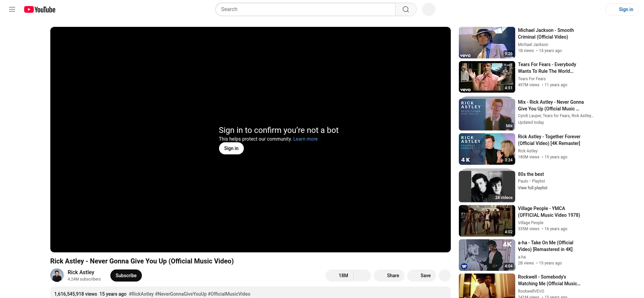Open Rockwell - Somebody's Watching Me title
The width and height of the screenshot is (644, 298).
click(x=549, y=280)
